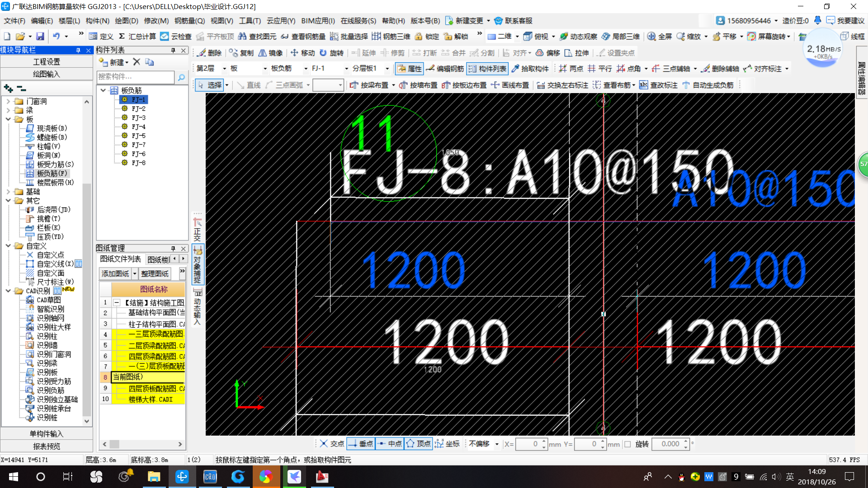This screenshot has width=868, height=488.
Task: Open the 文件(F) menu
Action: pos(14,21)
